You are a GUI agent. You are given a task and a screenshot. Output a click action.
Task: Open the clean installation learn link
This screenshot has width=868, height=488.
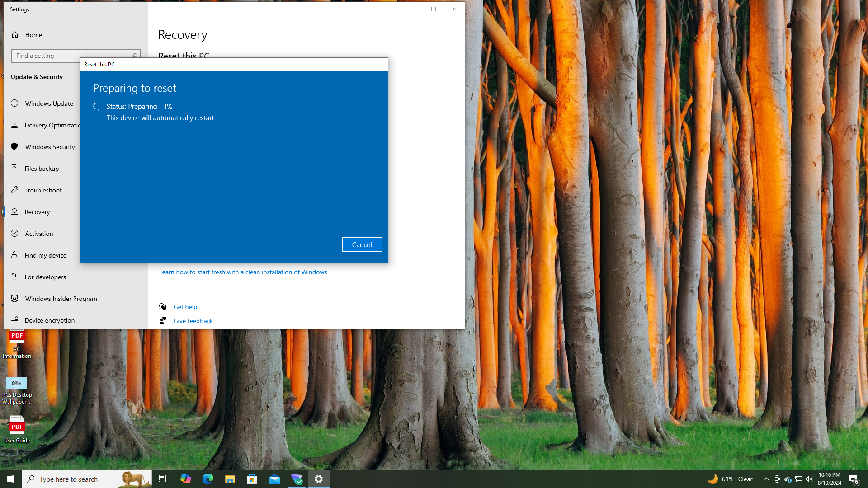243,272
